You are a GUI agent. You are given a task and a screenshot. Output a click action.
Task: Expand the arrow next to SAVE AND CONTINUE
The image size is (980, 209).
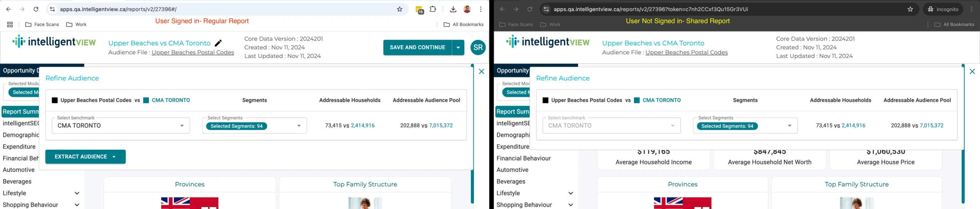[458, 47]
